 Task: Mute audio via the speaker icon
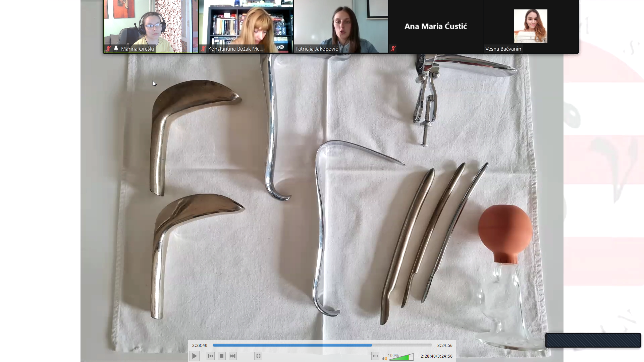click(x=384, y=358)
